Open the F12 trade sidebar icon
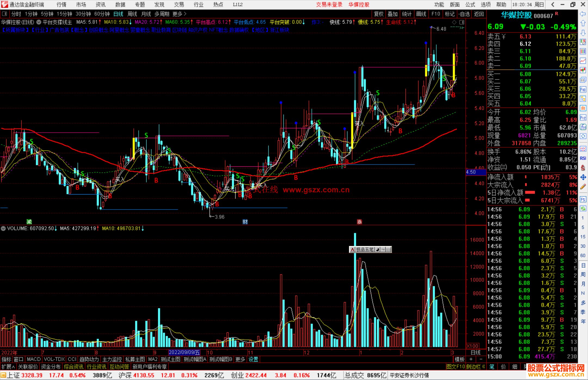The image size is (588, 380). click(x=583, y=118)
